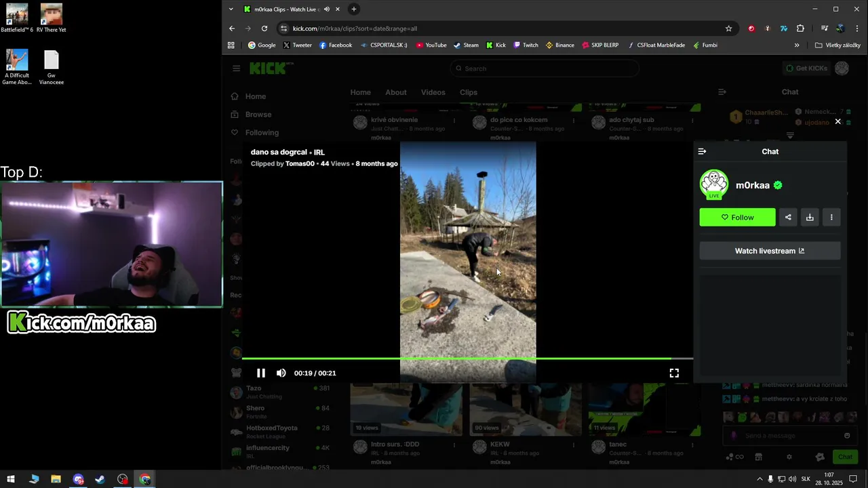Open options for do pice co kokcem clip
Screen dimensions: 868x488
(574, 121)
